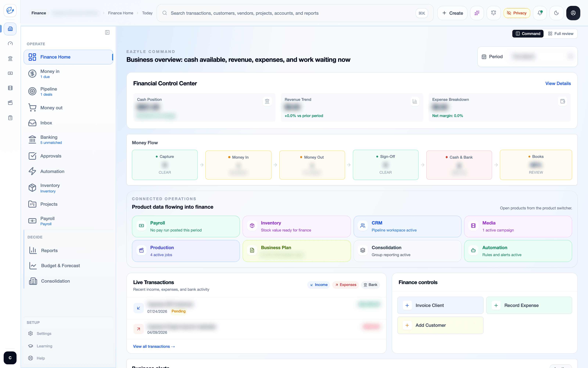Open Consolidation sidebar item
The height and width of the screenshot is (368, 588).
coord(69,281)
